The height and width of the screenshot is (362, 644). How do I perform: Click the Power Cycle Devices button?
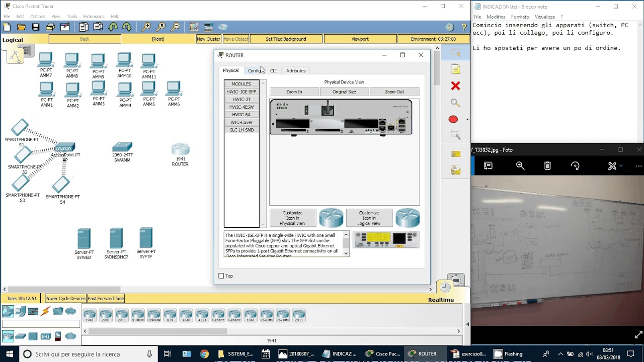[65, 299]
